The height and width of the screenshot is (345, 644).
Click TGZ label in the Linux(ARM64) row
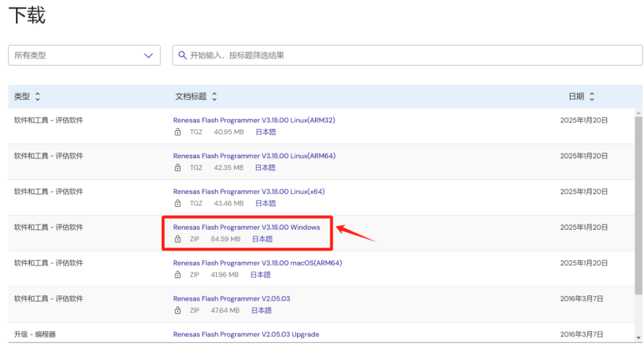point(196,168)
